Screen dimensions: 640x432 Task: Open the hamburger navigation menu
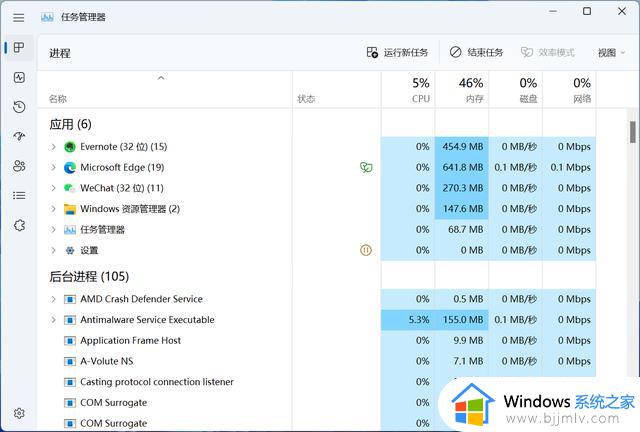coord(18,18)
